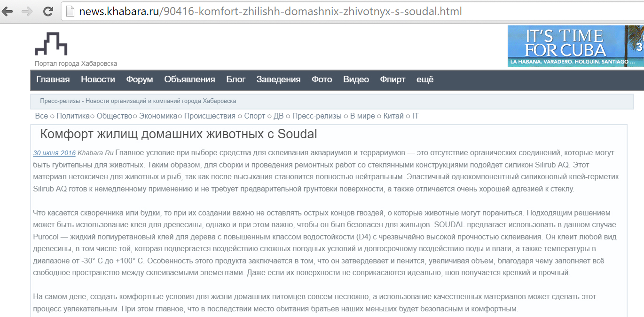Open the Блог section

(236, 79)
